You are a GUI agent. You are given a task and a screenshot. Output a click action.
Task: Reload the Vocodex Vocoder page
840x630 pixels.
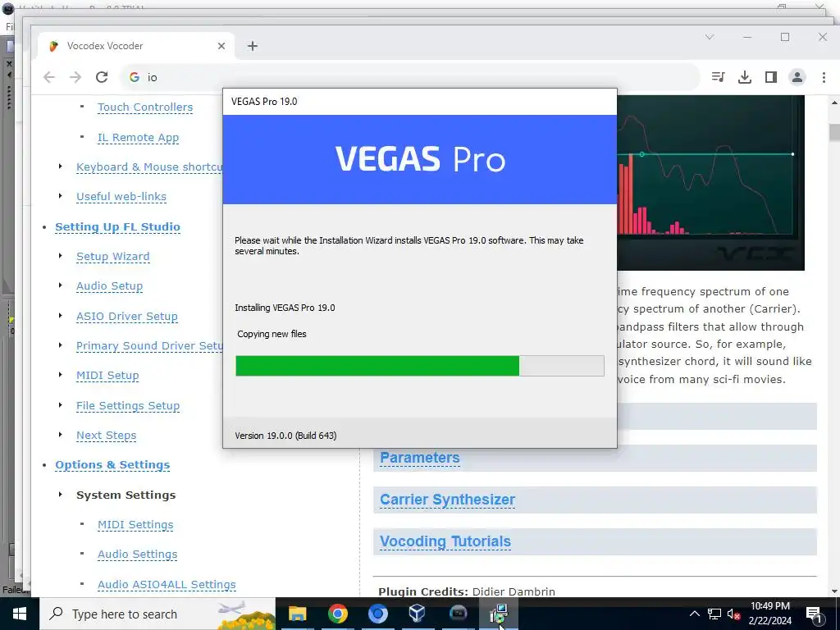click(x=102, y=77)
